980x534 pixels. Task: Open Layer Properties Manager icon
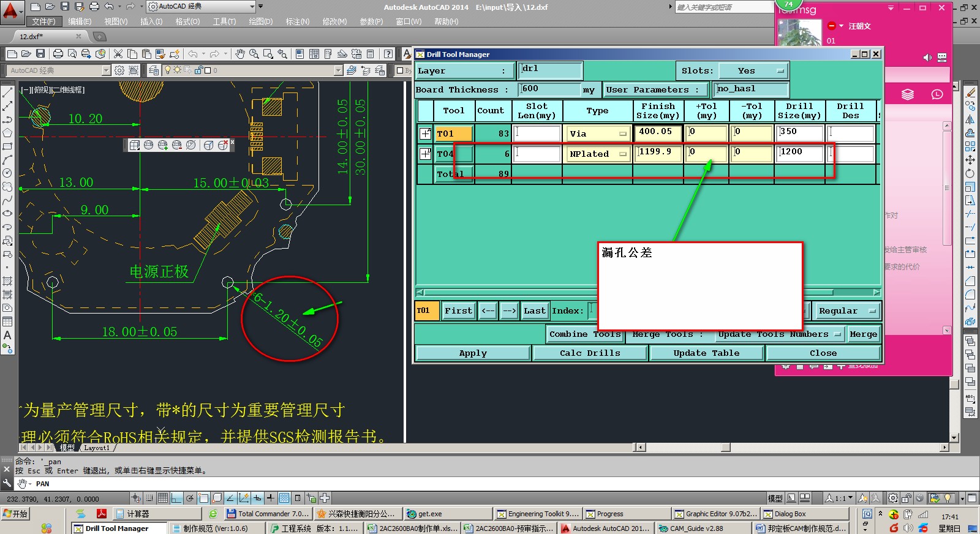154,70
